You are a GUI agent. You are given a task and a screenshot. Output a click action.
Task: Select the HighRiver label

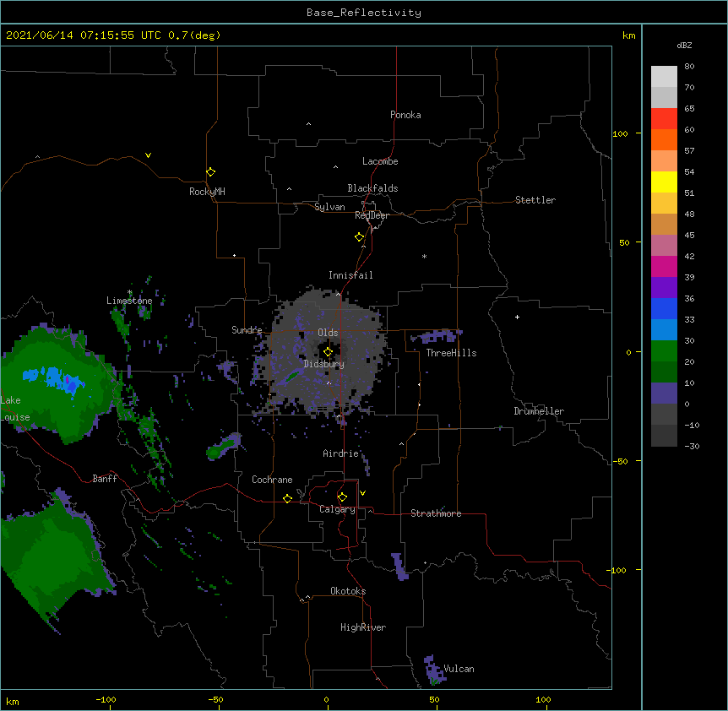coord(363,627)
